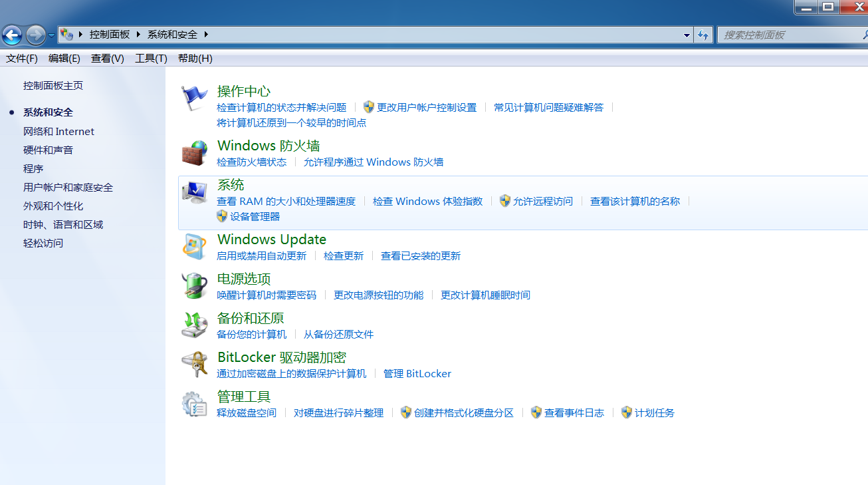Click 通过加密磁盘上的数据保护计算机
Viewport: 868px width, 485px height.
tap(292, 374)
